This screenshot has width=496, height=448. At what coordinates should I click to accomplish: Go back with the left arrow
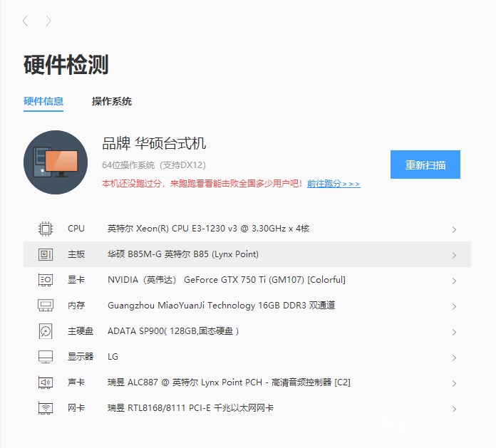coord(26,21)
